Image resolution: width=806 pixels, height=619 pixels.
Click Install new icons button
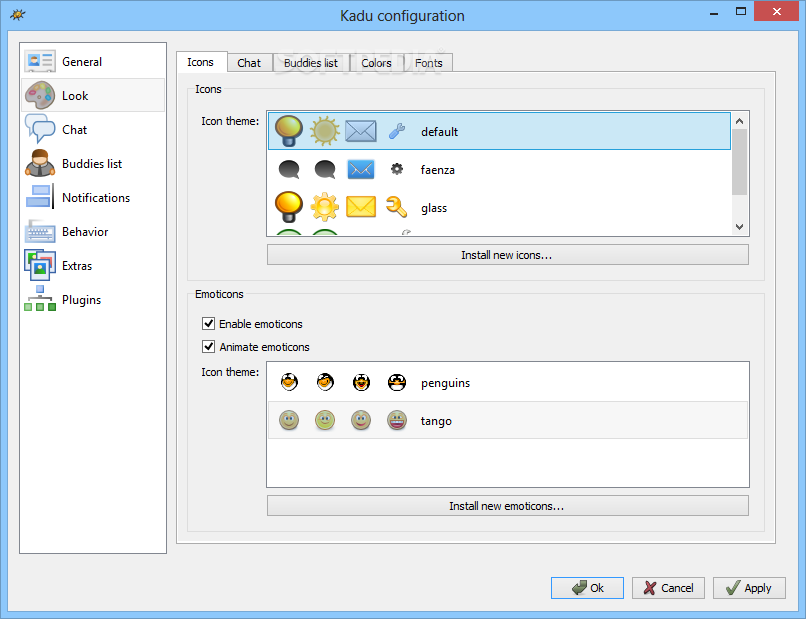pyautogui.click(x=507, y=255)
